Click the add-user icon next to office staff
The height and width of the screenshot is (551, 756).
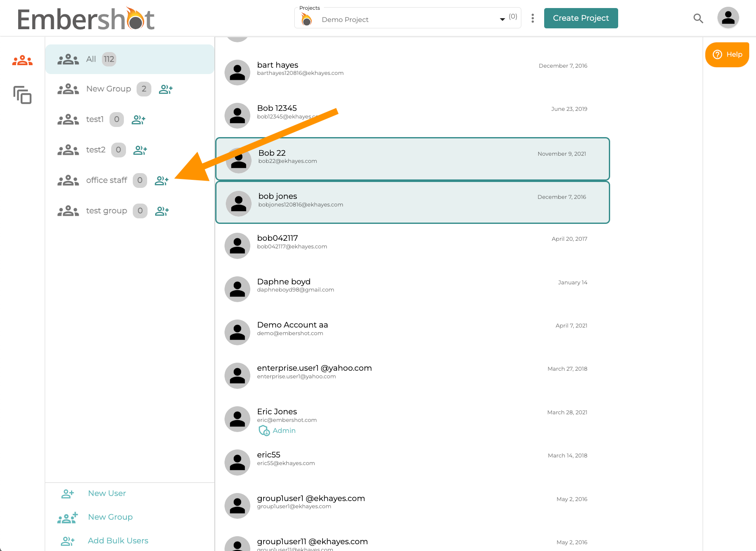coord(162,181)
